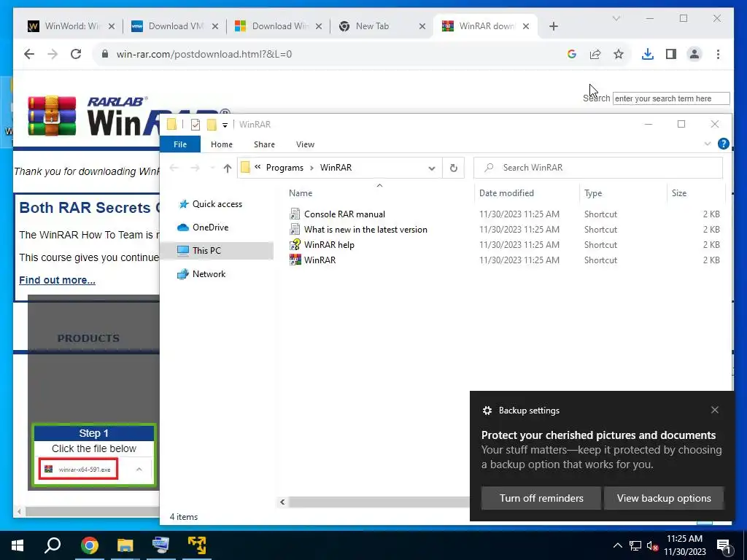The height and width of the screenshot is (560, 747).
Task: Select Quick access in the navigation pane
Action: 217,204
